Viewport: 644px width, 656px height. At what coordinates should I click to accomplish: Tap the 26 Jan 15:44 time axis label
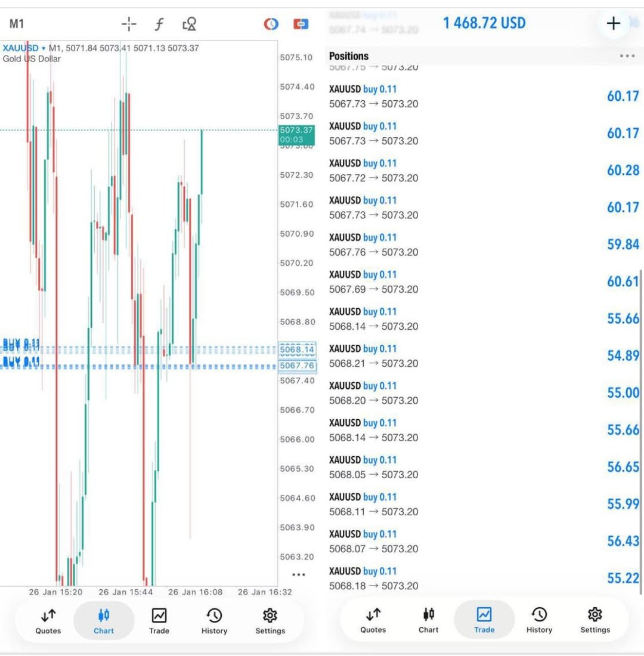click(126, 592)
